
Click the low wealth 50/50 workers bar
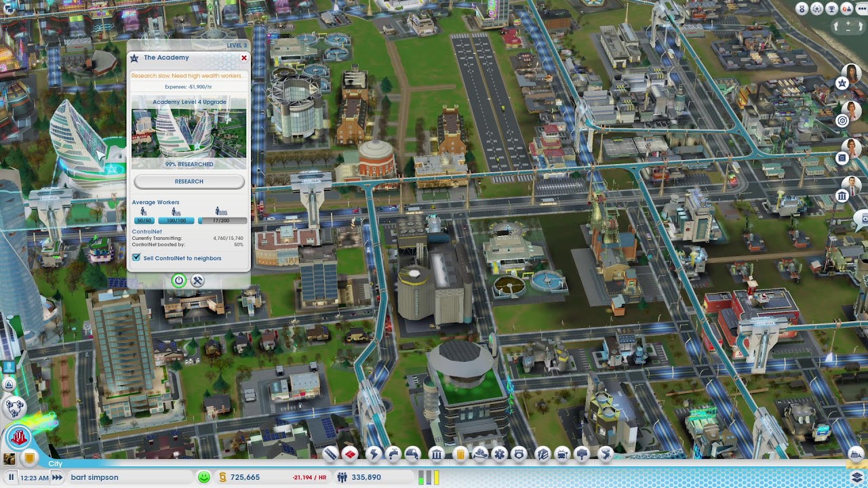point(144,221)
